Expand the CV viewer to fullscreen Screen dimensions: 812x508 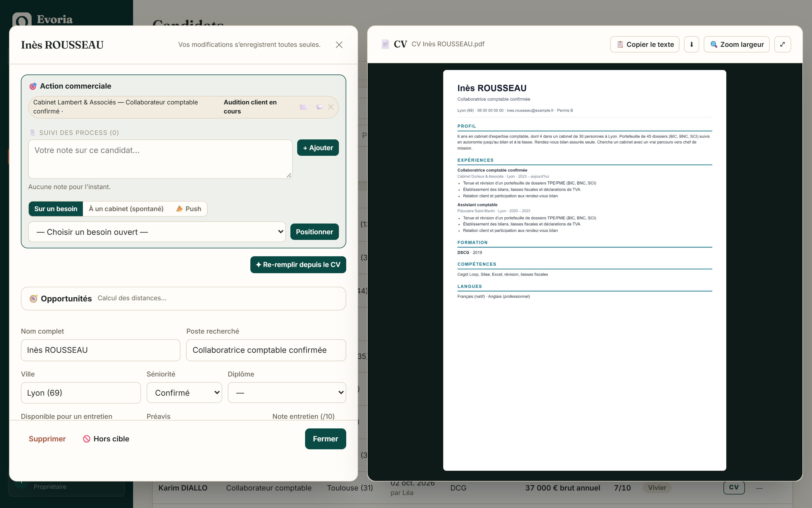point(782,44)
